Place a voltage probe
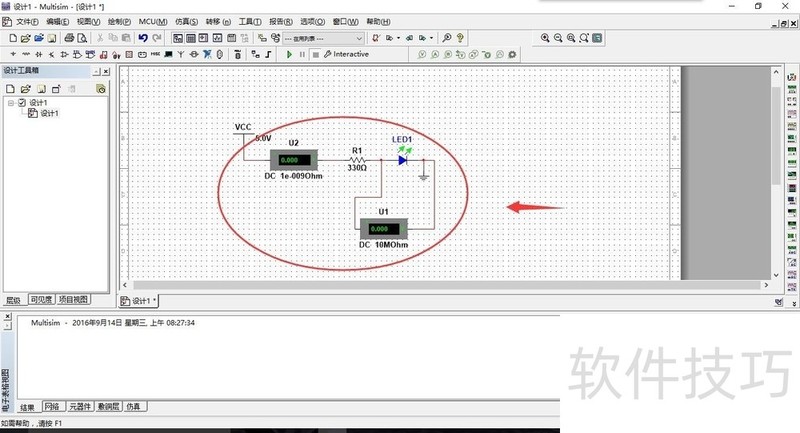800x433 pixels. tap(422, 54)
